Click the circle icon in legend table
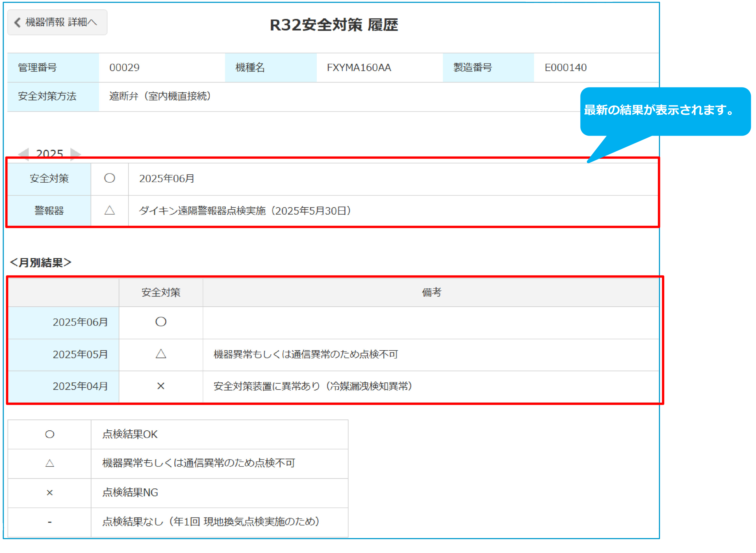756x553 pixels. click(50, 435)
